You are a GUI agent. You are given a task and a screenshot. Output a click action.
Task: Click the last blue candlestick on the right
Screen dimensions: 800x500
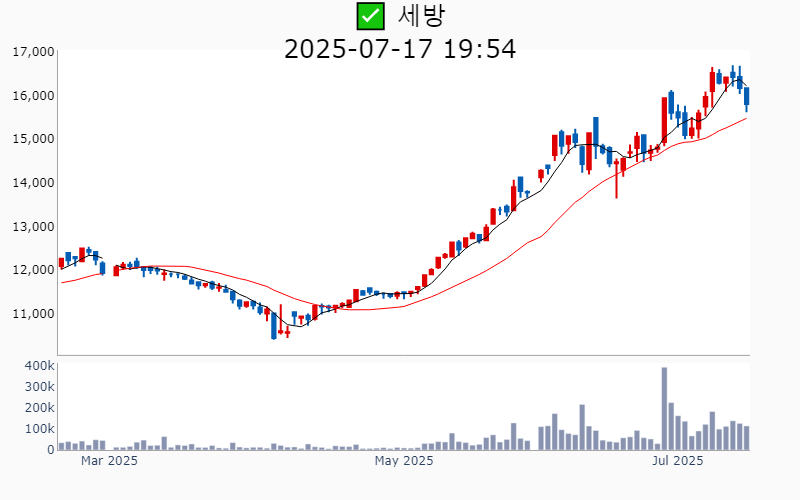point(746,98)
